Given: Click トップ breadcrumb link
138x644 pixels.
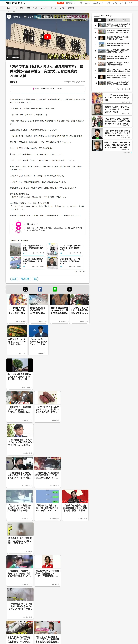Looking at the screenshot, I should (7, 12).
